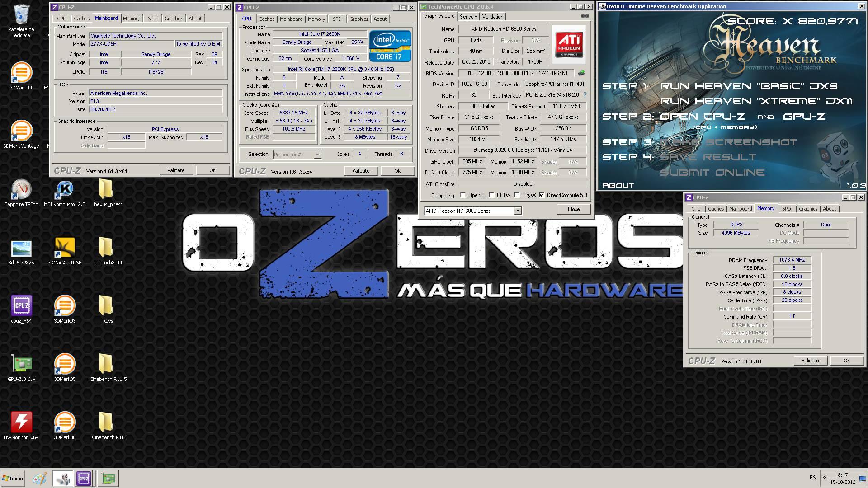Click the GPU-Z screenshot camera icon
The height and width of the screenshot is (488, 868).
point(585,16)
